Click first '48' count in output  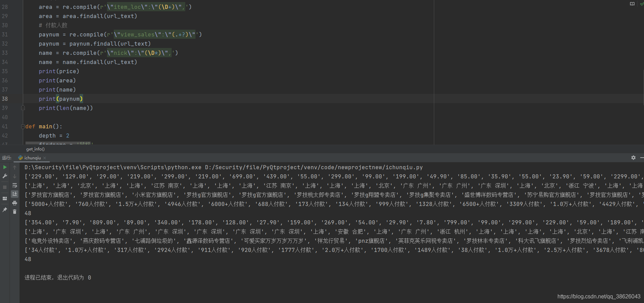pyautogui.click(x=28, y=213)
